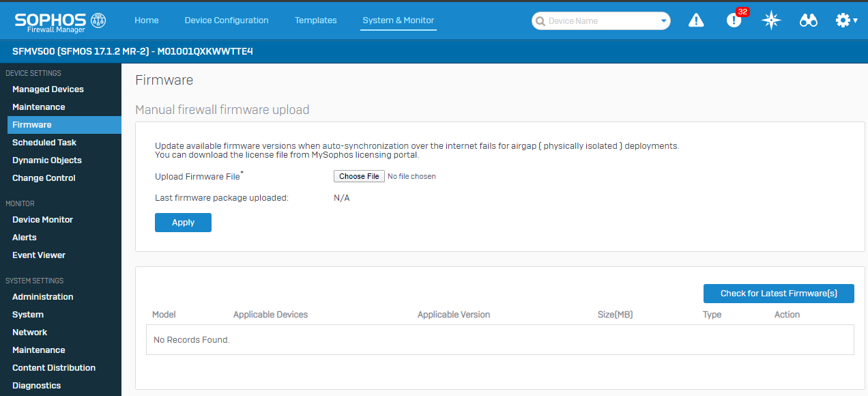Expand the Device Name search dropdown arrow
The height and width of the screenshot is (396, 868).
point(664,21)
